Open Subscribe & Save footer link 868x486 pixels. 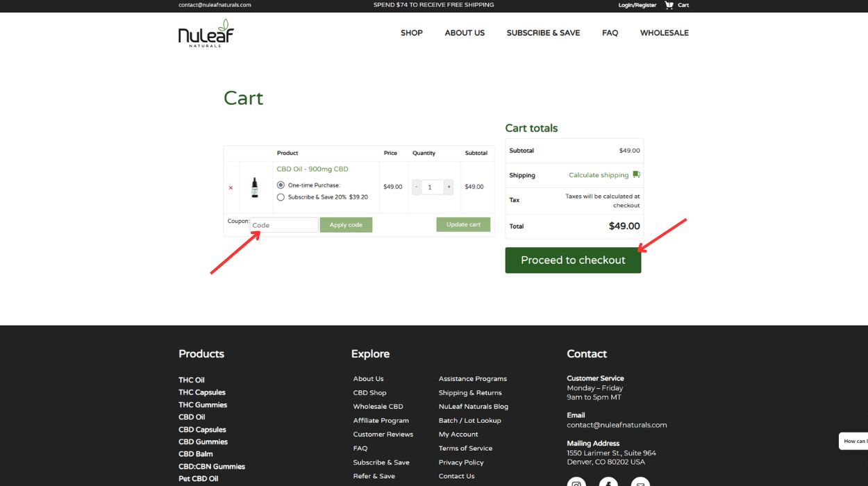[x=381, y=462]
